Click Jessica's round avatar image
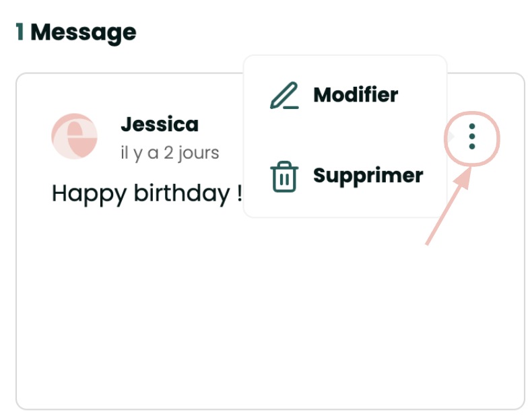This screenshot has width=532, height=420. (x=75, y=136)
